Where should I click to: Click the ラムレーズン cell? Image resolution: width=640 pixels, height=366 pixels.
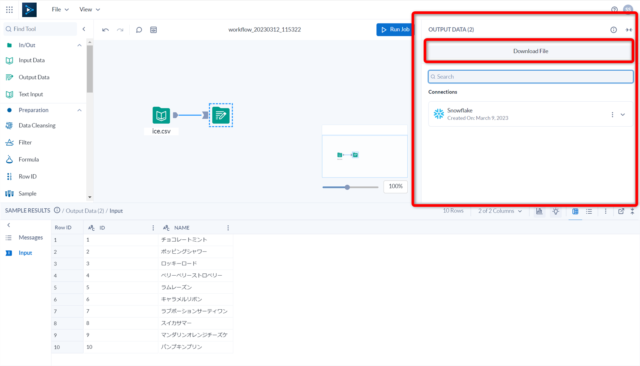pyautogui.click(x=176, y=287)
